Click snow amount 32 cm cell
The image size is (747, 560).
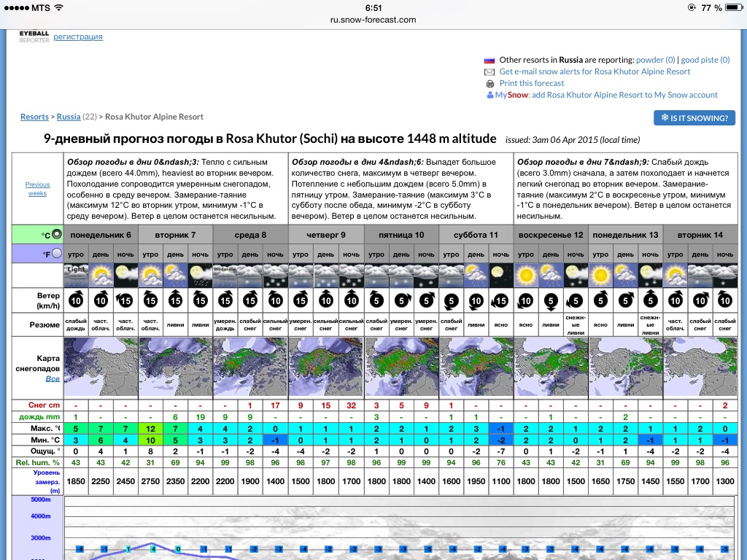(351, 405)
